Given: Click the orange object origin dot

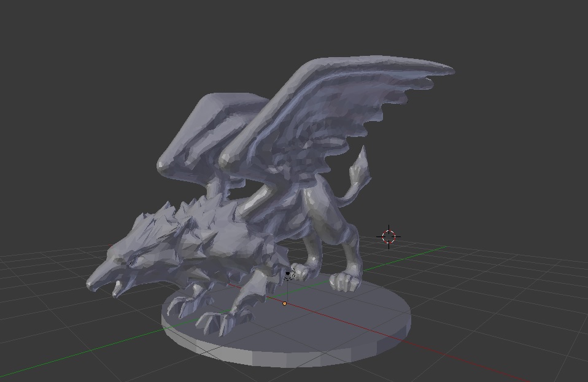Looking at the screenshot, I should 285,303.
